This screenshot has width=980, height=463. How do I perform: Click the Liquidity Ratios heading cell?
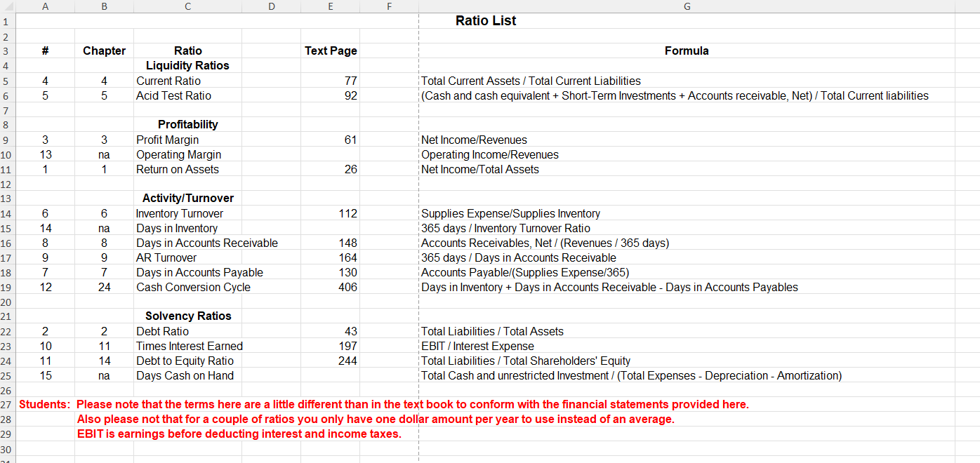tap(187, 65)
